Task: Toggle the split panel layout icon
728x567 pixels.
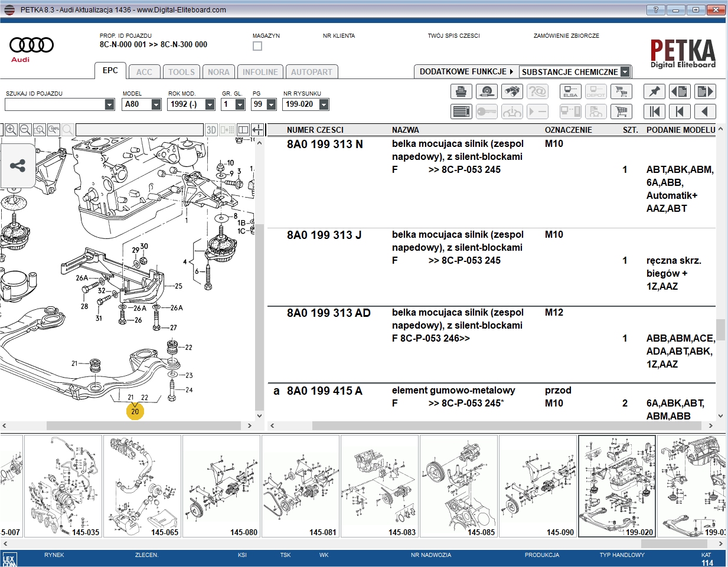Action: pyautogui.click(x=243, y=130)
